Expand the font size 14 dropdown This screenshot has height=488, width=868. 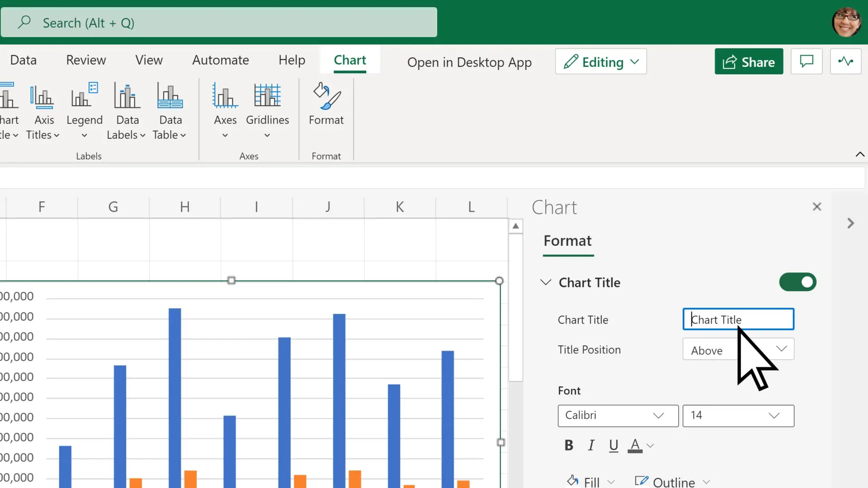point(776,415)
